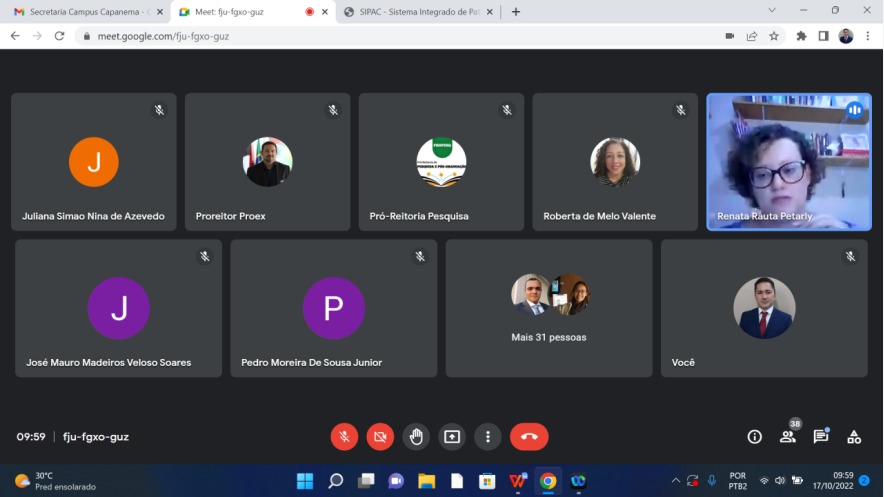884x497 pixels.
Task: Turn on the camera in Meet
Action: coord(380,437)
